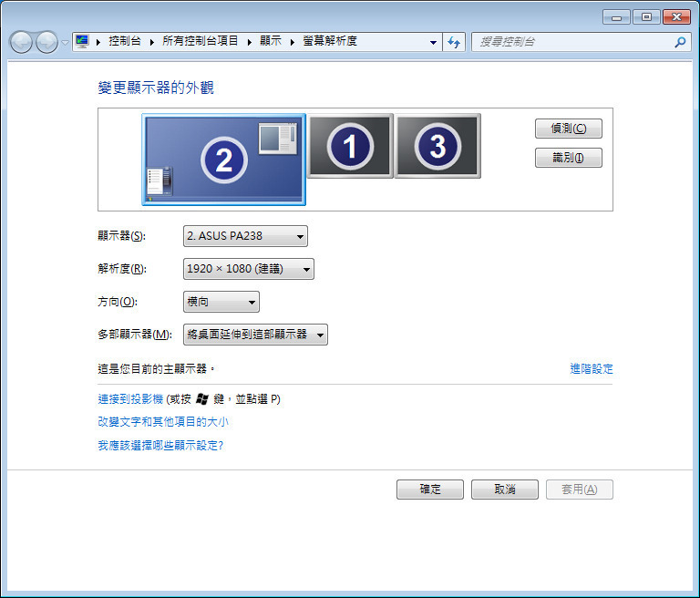Image resolution: width=700 pixels, height=598 pixels.
Task: Close the screen resolution window
Action: [677, 17]
